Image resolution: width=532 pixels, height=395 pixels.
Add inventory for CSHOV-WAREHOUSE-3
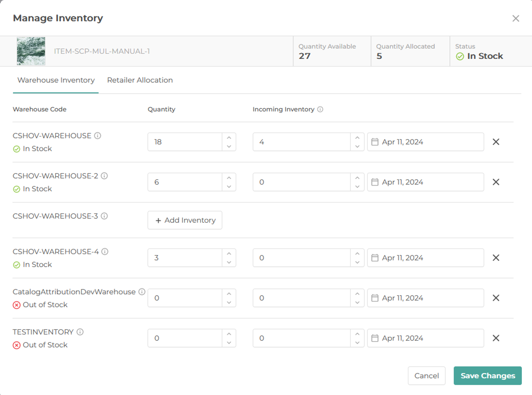[185, 220]
